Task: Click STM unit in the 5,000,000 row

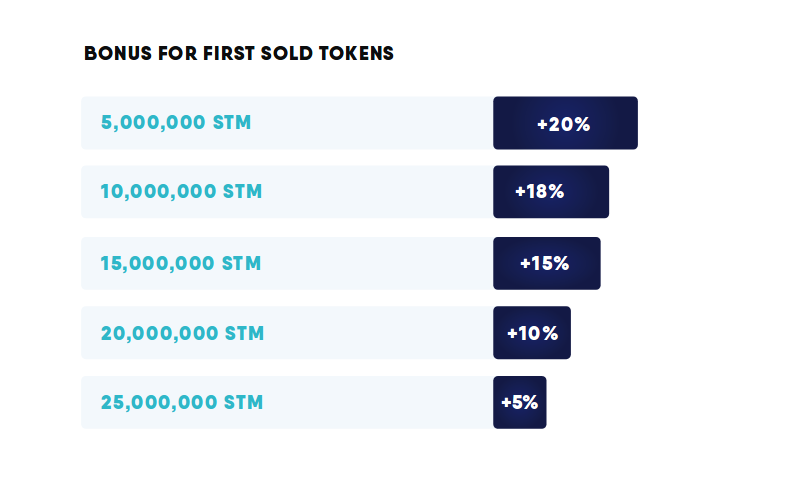Action: pyautogui.click(x=232, y=123)
